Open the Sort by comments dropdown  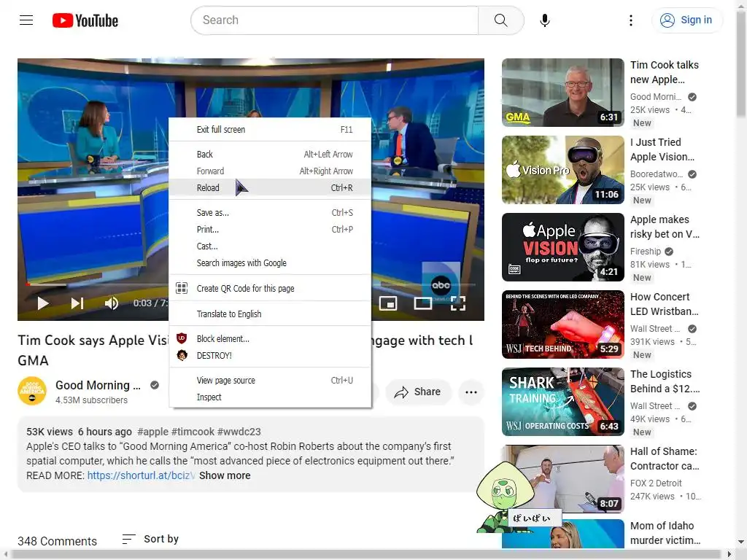[150, 539]
